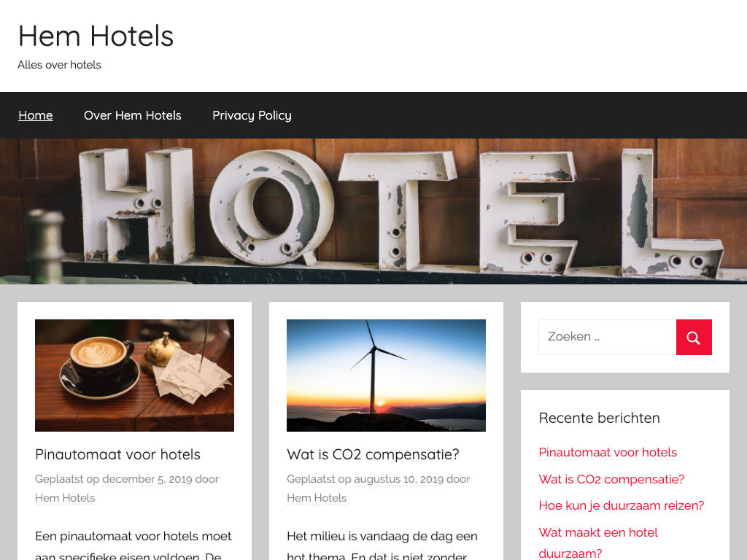Screen dimensions: 747x560
Task: Go to Over Hem Hotels page
Action: (133, 115)
